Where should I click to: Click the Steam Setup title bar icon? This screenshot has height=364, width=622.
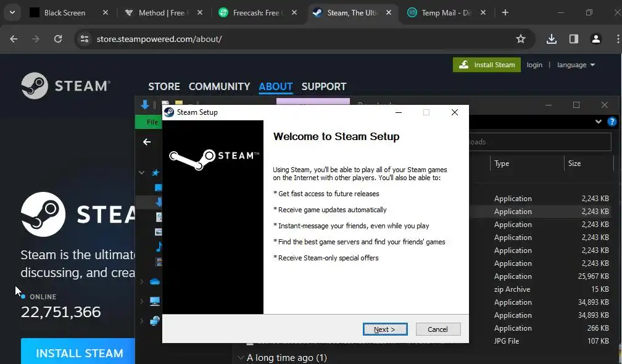click(x=169, y=112)
